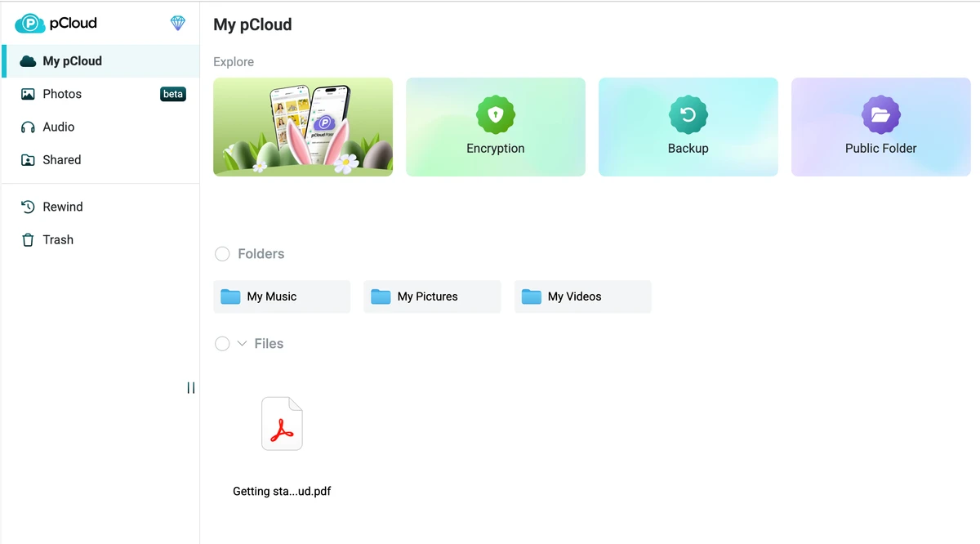Click the My pCloud cloud icon
This screenshot has width=980, height=544.
28,61
